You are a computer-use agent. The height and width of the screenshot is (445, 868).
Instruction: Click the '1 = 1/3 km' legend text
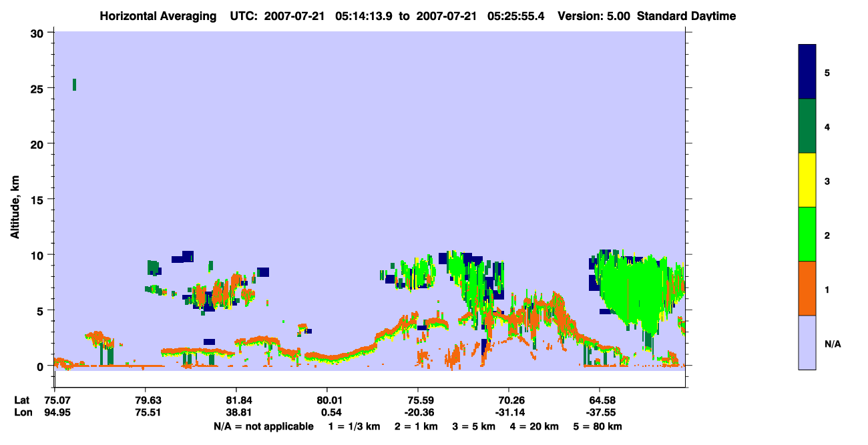pyautogui.click(x=354, y=426)
